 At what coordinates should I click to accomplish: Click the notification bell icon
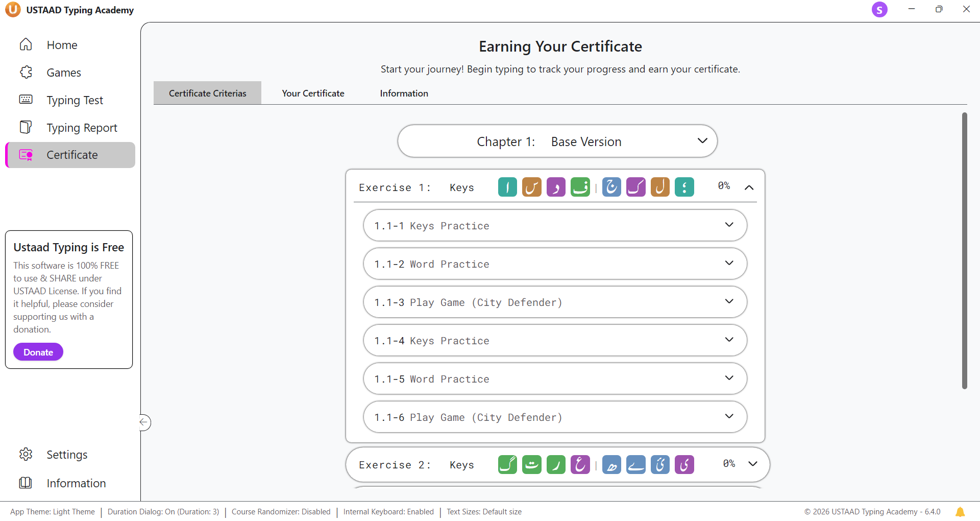click(x=960, y=512)
